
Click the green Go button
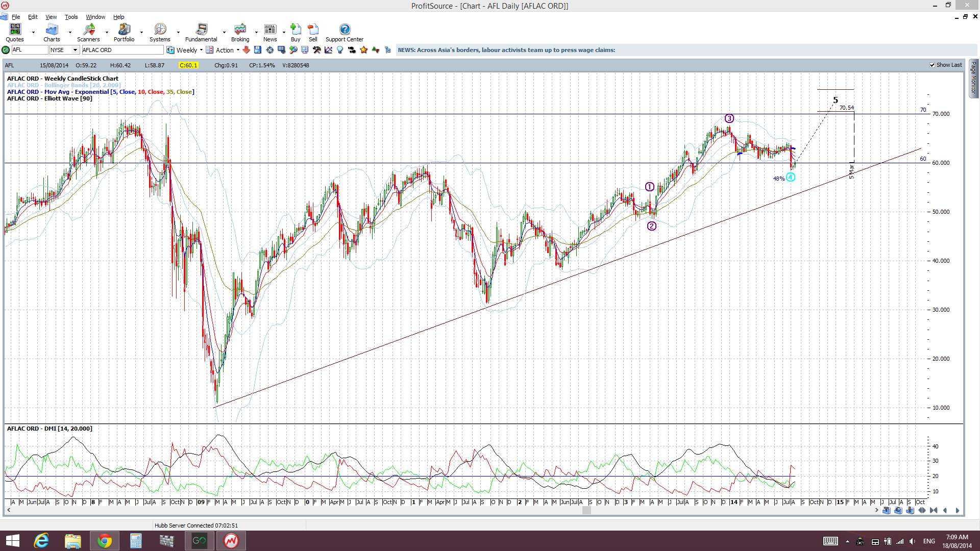click(6, 50)
